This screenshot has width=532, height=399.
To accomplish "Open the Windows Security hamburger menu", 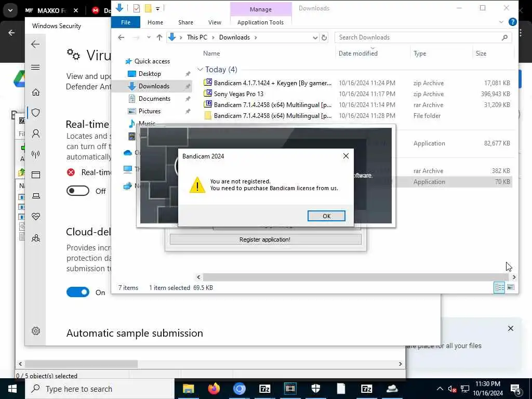I will [35, 67].
